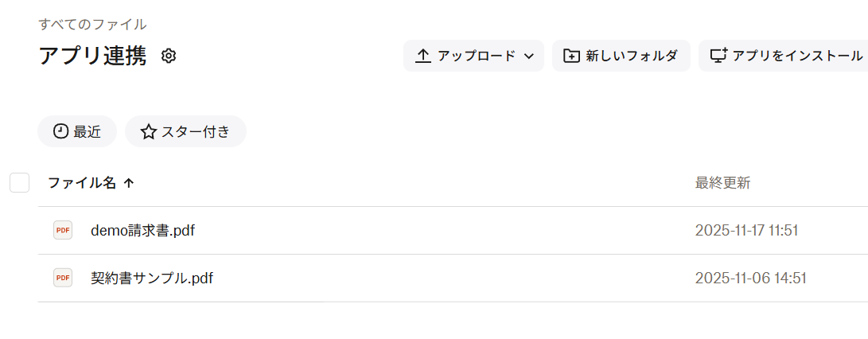Filter by 最近 recent files
Image resolution: width=868 pixels, height=339 pixels.
tap(77, 132)
